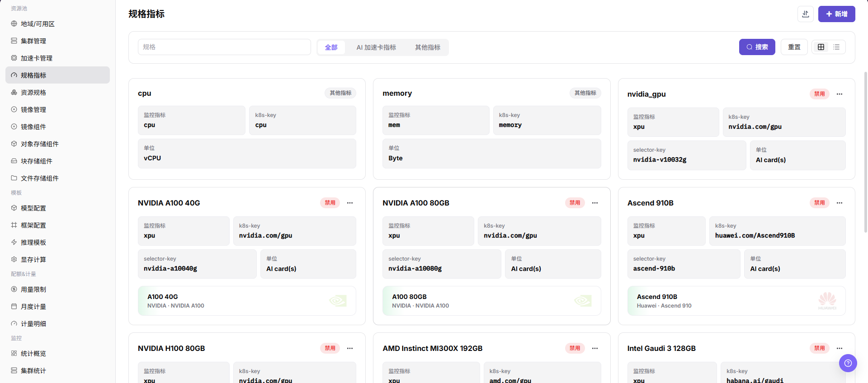Screen dimensions: 868x383
Task: Open more options for Ascend 910B
Action: (840, 203)
